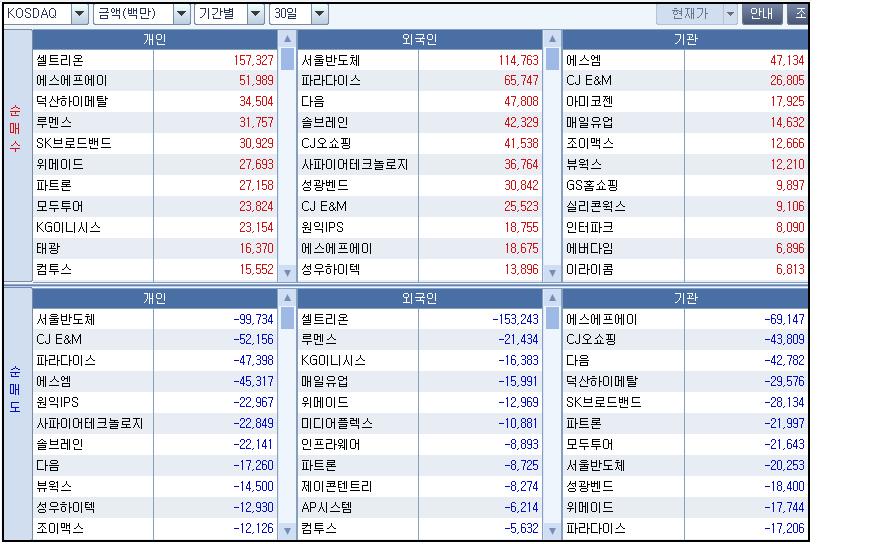Select AP시스템 in 외국인 net-sell list
877x544 pixels.
pos(327,508)
